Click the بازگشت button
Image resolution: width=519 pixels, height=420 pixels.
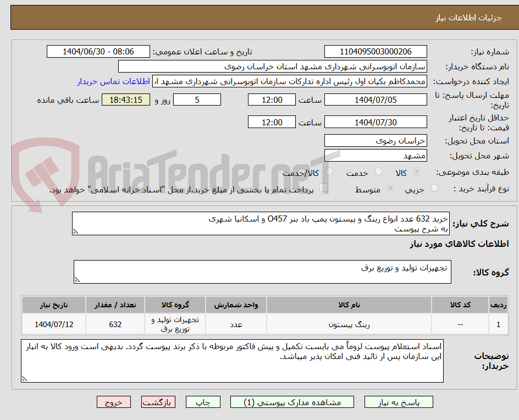coord(158,402)
